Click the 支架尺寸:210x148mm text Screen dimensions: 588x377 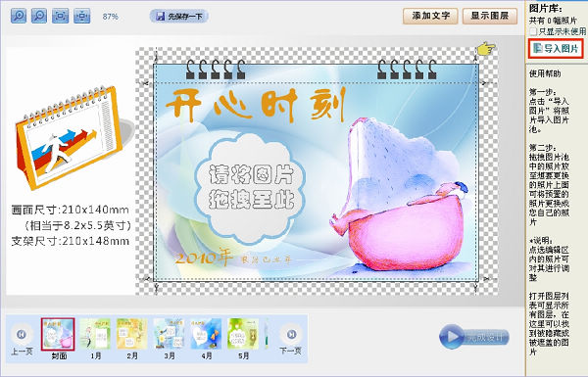pyautogui.click(x=71, y=241)
